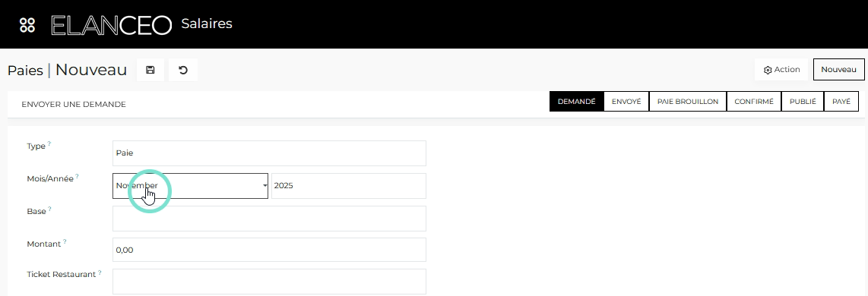The width and height of the screenshot is (868, 296).
Task: Click the Montant label text
Action: 44,244
